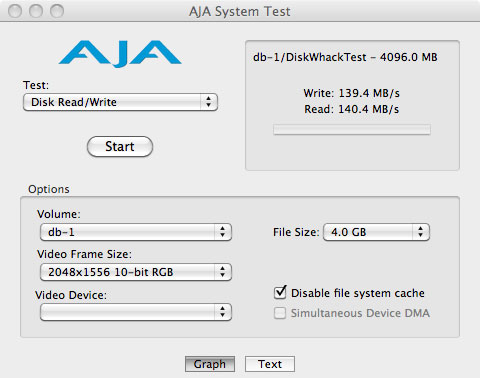Click the Volume dropdown arrow indicator
This screenshot has height=378, width=480.
click(x=223, y=232)
